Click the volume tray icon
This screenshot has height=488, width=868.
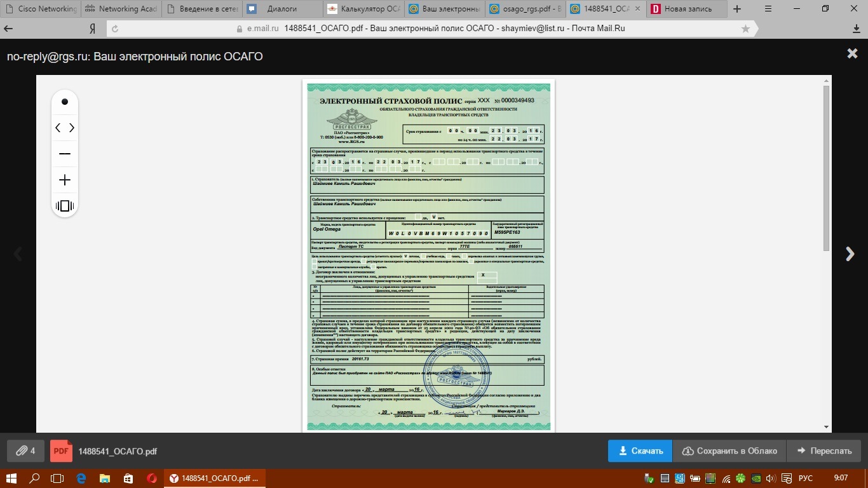(x=770, y=478)
